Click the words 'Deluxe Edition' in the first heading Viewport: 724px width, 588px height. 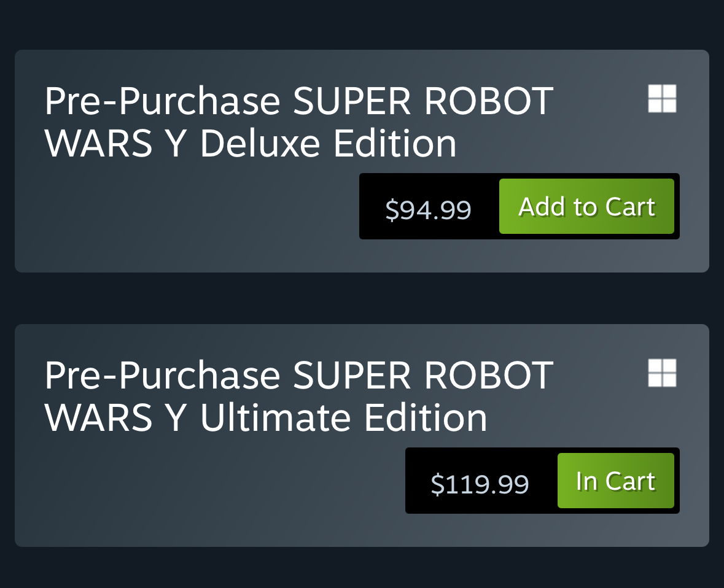[x=329, y=144]
